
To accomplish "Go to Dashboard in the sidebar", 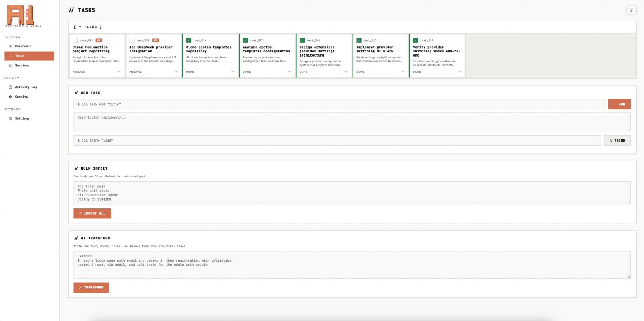I will click(23, 46).
